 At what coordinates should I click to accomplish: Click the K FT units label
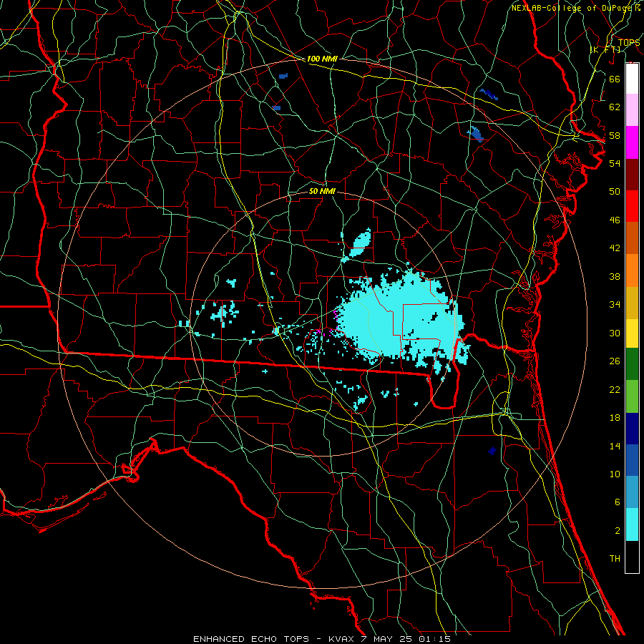tap(605, 50)
